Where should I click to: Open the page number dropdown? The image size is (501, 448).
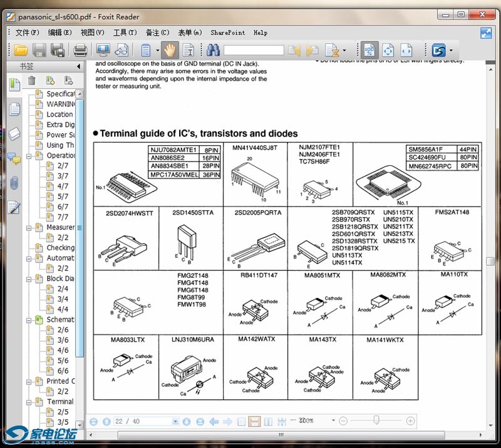pyautogui.click(x=175, y=422)
